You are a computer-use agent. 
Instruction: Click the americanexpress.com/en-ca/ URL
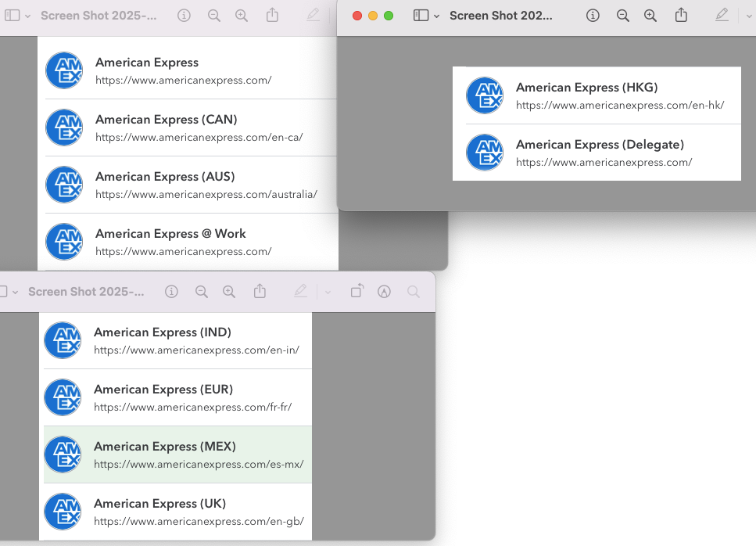[x=199, y=138]
